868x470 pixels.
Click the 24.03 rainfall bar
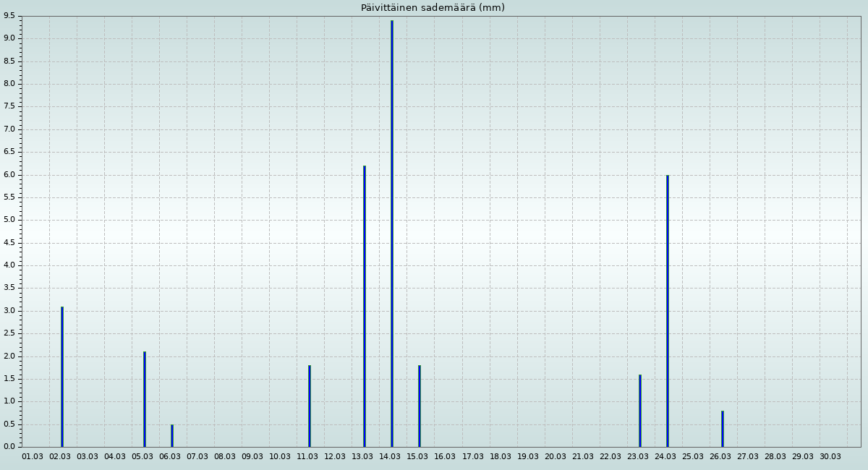tap(668, 310)
